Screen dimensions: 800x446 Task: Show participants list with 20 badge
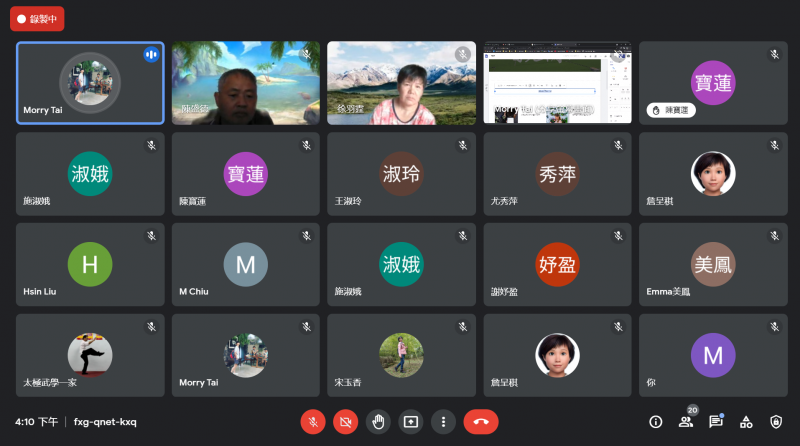687,419
